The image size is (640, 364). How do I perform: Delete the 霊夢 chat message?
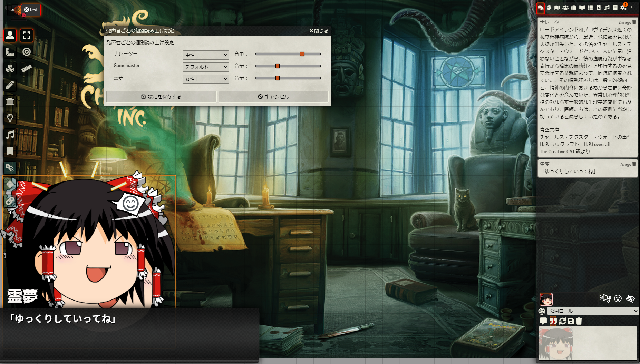click(634, 164)
